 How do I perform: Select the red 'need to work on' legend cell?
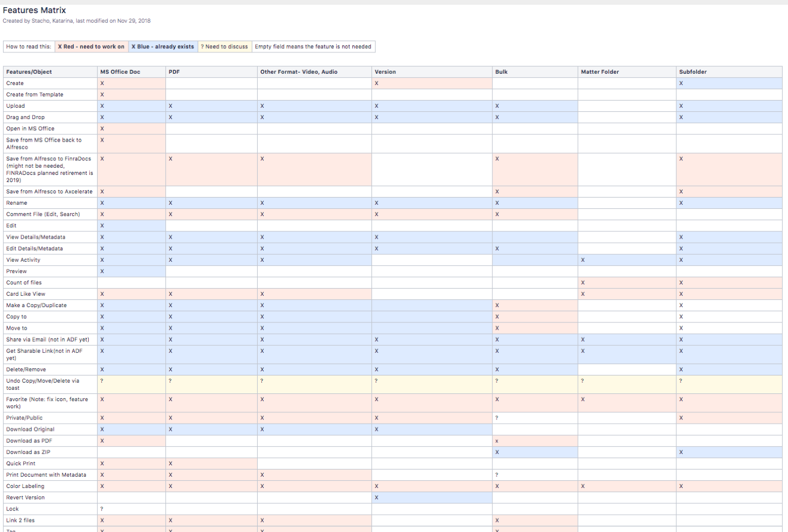click(x=90, y=46)
